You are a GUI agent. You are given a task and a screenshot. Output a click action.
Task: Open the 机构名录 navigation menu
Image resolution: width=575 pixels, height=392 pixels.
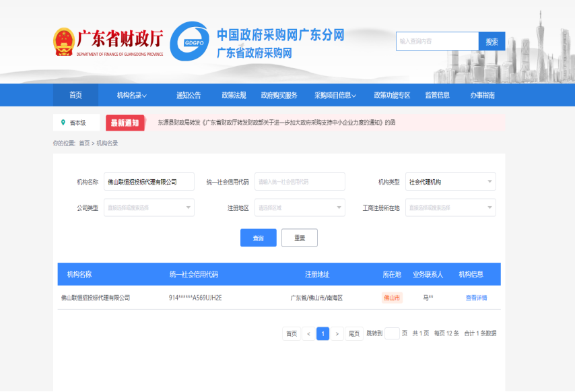click(x=131, y=96)
